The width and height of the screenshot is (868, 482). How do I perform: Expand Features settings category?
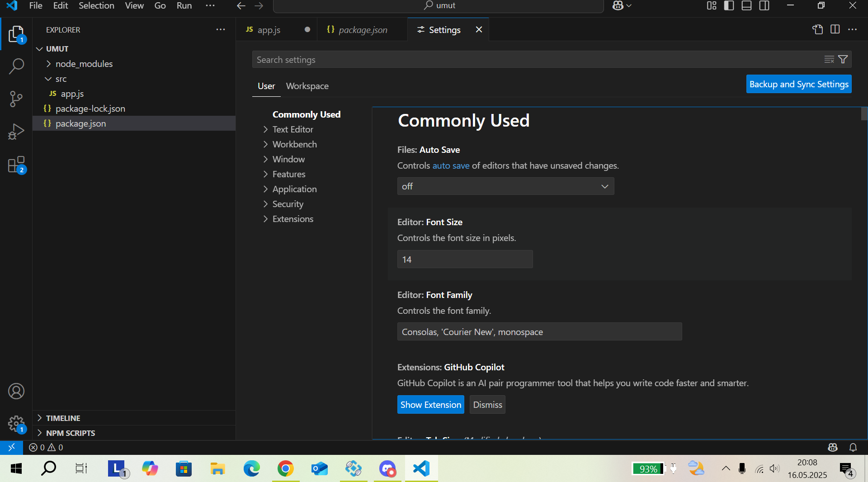coord(288,174)
